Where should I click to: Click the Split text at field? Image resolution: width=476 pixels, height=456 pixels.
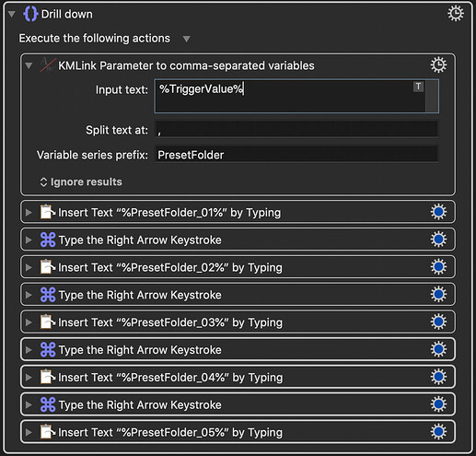(x=296, y=130)
